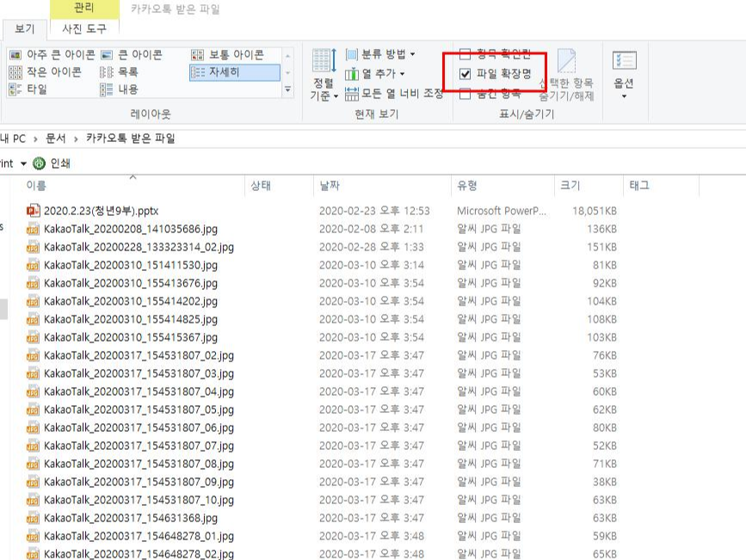Click size all columns to fit

click(x=394, y=93)
